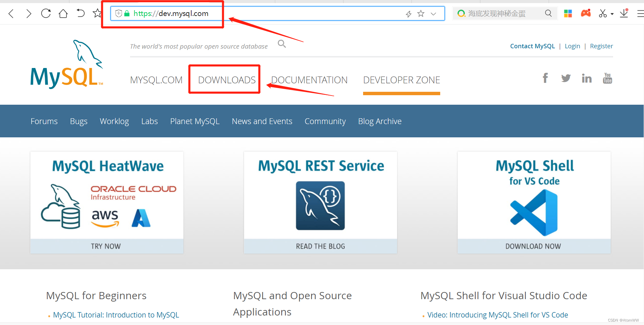The image size is (644, 325).
Task: Open the browser hamburger menu icon
Action: [640, 14]
